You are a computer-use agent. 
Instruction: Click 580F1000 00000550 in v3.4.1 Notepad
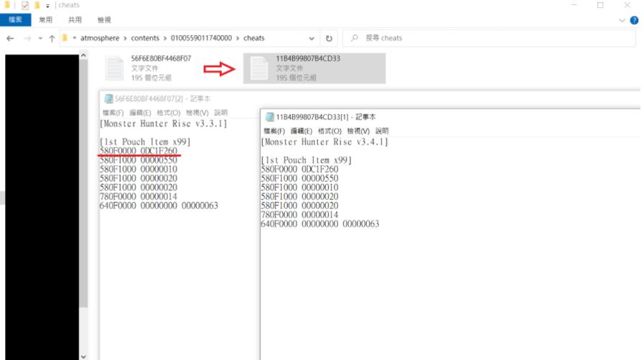(x=299, y=178)
